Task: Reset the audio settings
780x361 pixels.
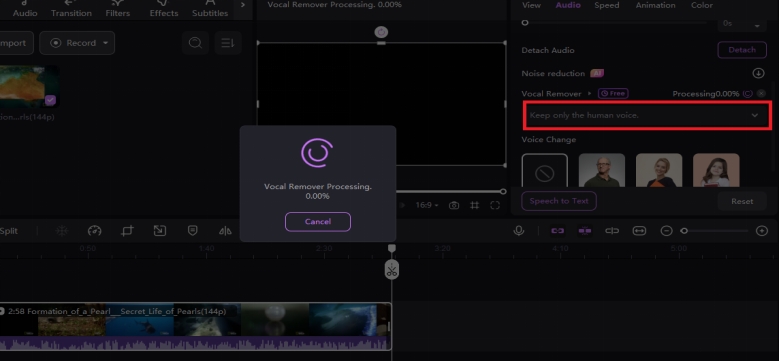Action: click(x=742, y=201)
